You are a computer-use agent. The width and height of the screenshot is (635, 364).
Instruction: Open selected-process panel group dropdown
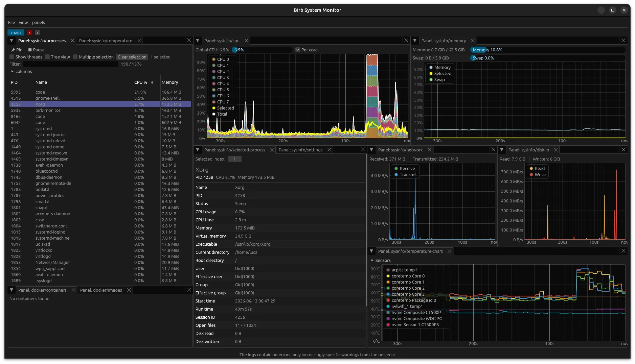(x=198, y=150)
